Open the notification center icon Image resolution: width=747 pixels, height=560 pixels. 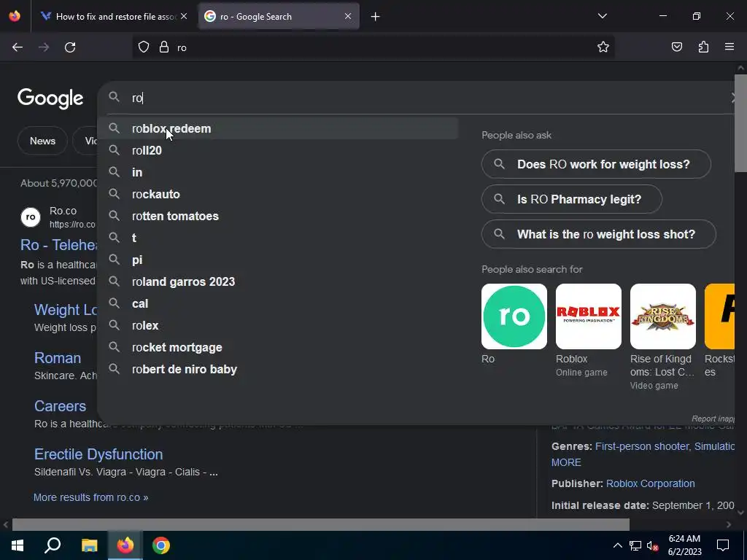723,545
